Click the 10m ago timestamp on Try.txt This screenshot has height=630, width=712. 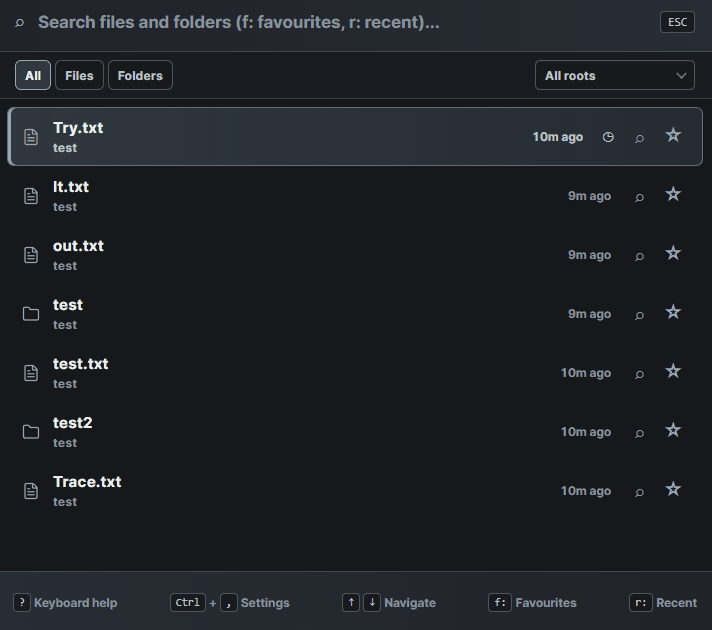point(558,137)
